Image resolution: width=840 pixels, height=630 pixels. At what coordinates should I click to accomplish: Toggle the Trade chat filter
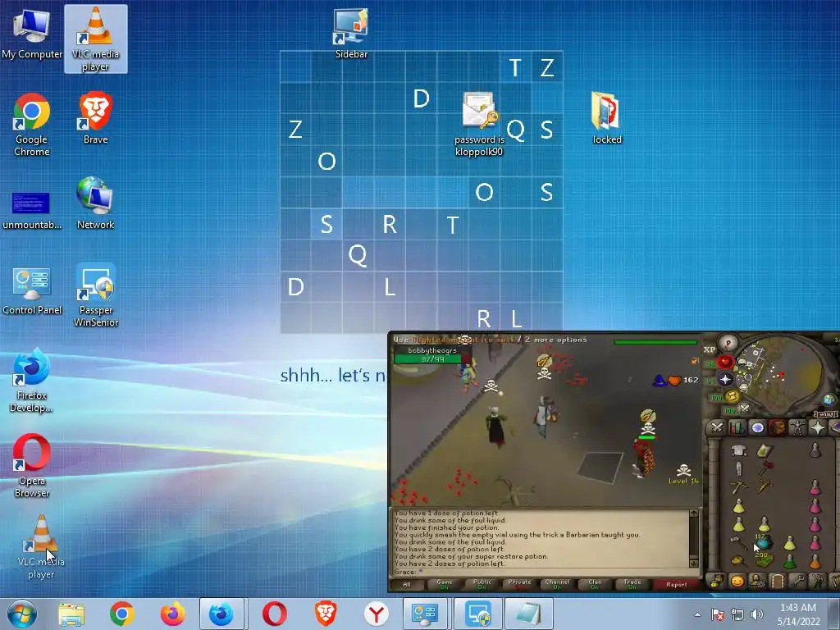pyautogui.click(x=632, y=584)
